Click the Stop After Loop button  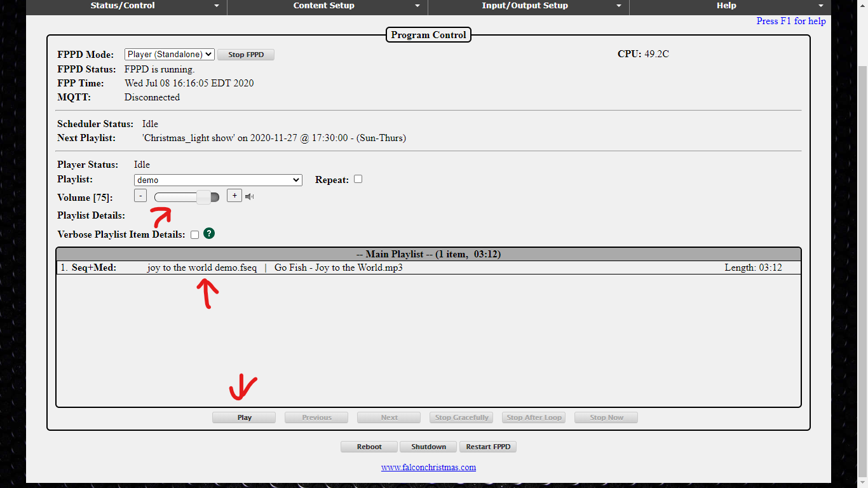[x=534, y=417]
